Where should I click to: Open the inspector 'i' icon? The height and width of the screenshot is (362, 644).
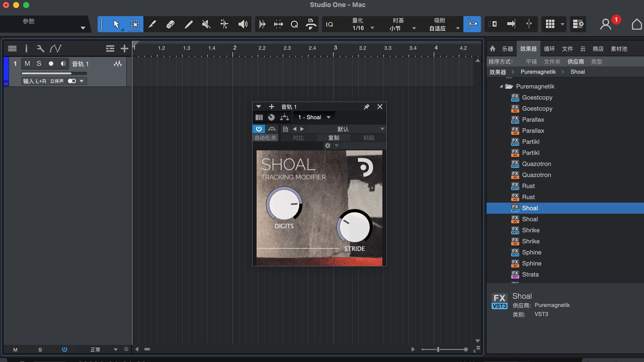coord(26,49)
